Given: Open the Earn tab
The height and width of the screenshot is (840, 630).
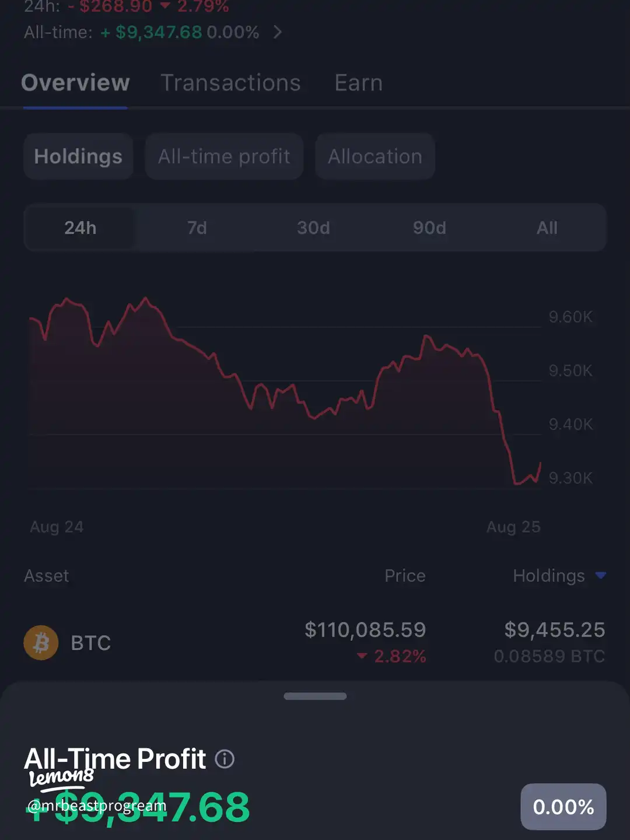Looking at the screenshot, I should (358, 83).
